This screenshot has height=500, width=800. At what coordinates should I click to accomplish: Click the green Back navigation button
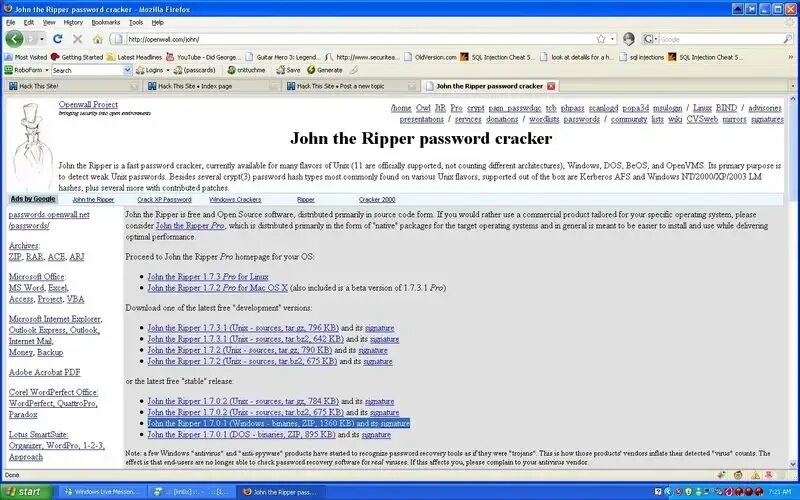coord(14,39)
